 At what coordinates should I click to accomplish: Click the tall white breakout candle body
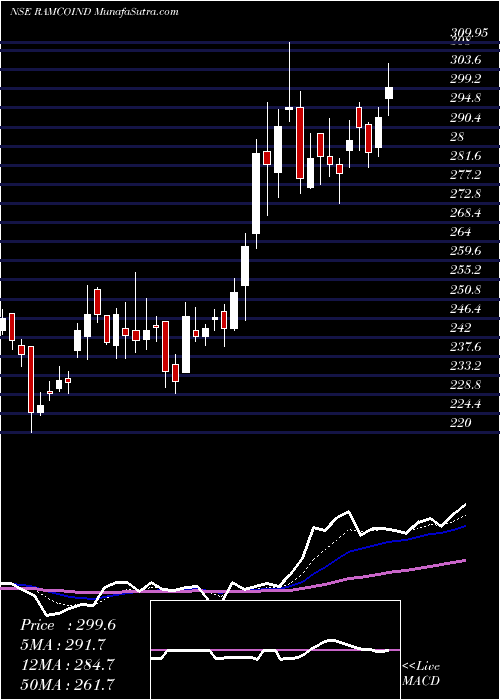[x=256, y=194]
